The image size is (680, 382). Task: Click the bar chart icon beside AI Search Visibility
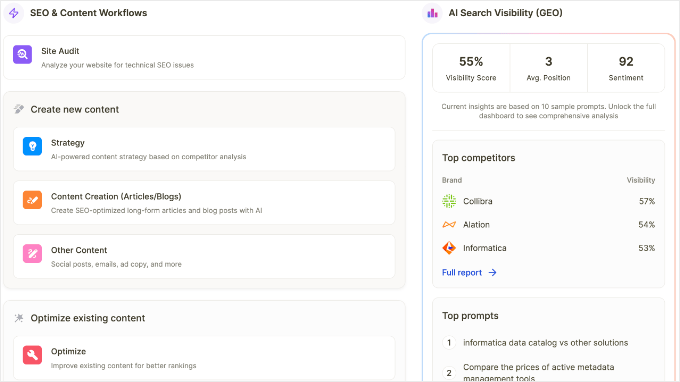tap(432, 13)
